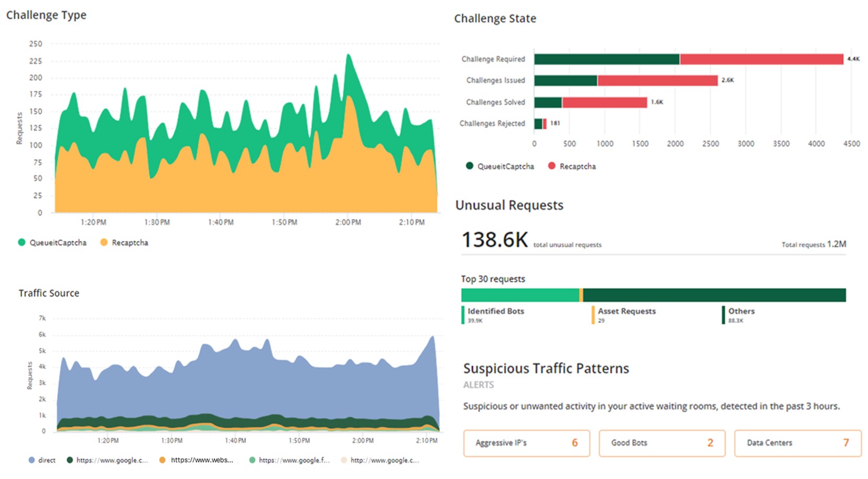The image size is (868, 479).
Task: Toggle orange https://www.webs... legend entry
Action: pos(197,460)
